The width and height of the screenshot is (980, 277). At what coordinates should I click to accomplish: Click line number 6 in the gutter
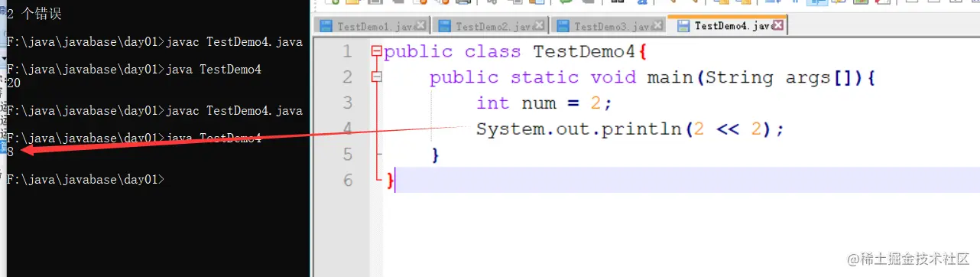coord(347,181)
